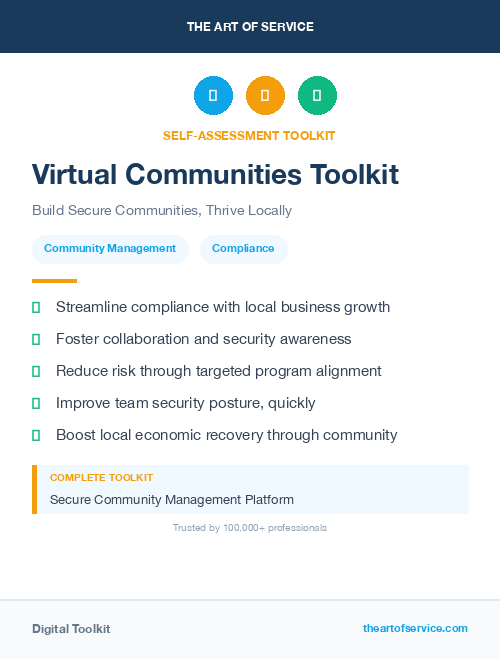Click the bullet icon beside Reduce risk
This screenshot has width=500, height=659.
(x=36, y=372)
